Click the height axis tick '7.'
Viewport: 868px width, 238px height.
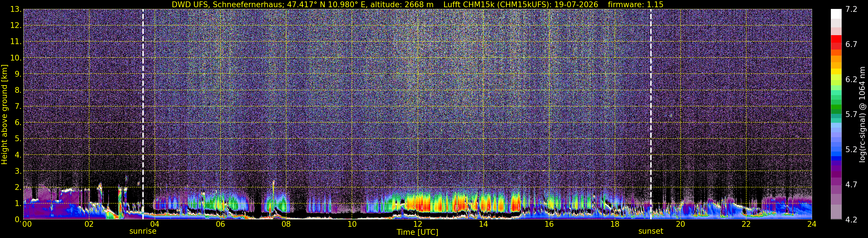pyautogui.click(x=18, y=106)
